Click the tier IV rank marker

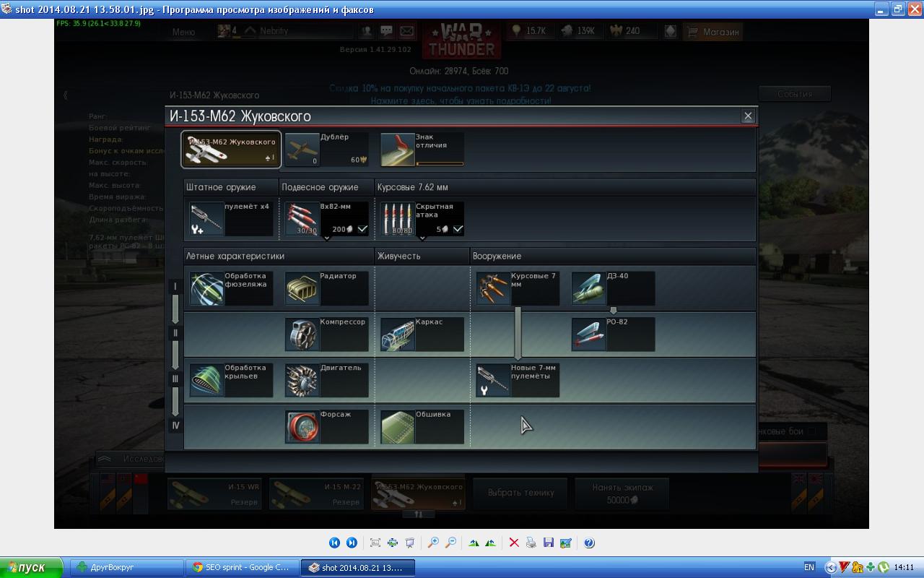(175, 426)
